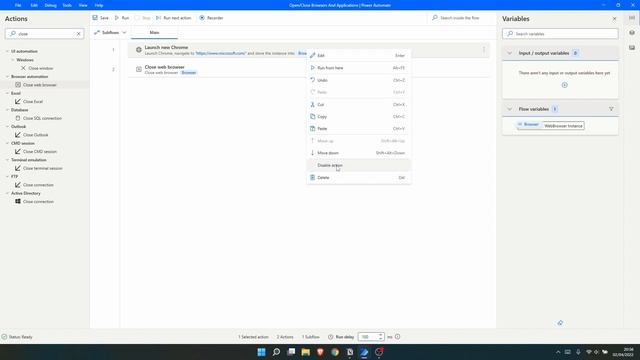The width and height of the screenshot is (640, 360).
Task: Add a new input or output variable
Action: coord(564,85)
